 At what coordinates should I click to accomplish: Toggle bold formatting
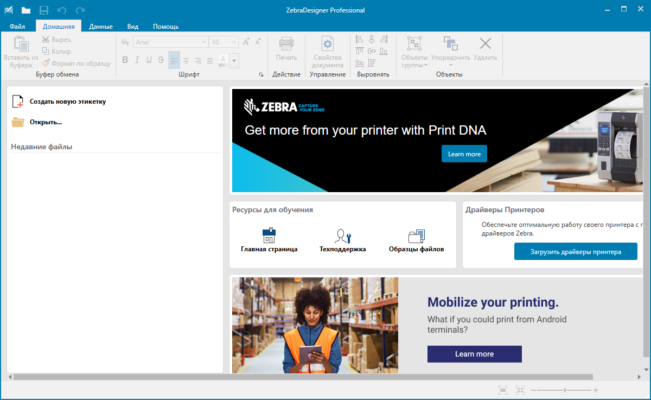tap(125, 60)
